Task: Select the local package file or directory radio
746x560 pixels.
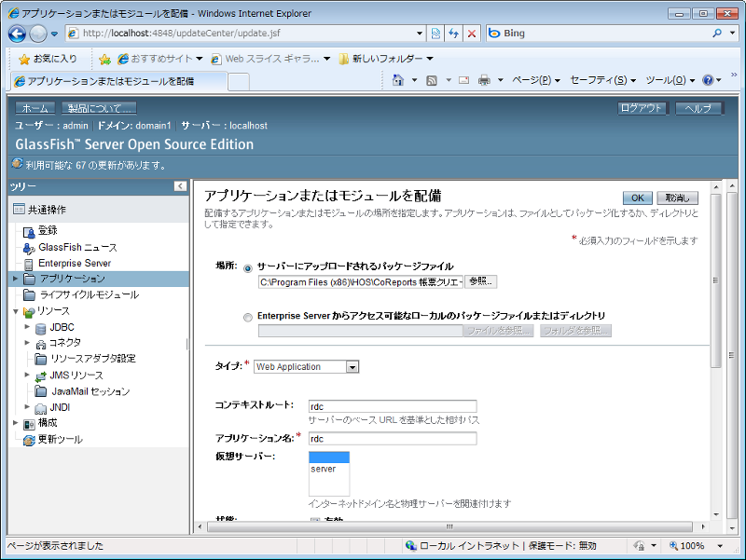Action: pyautogui.click(x=248, y=318)
